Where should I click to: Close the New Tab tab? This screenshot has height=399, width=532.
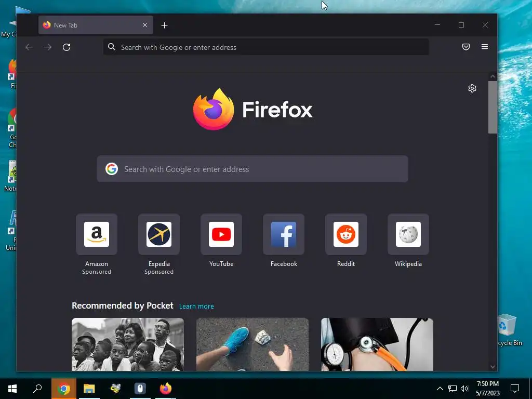tap(145, 25)
